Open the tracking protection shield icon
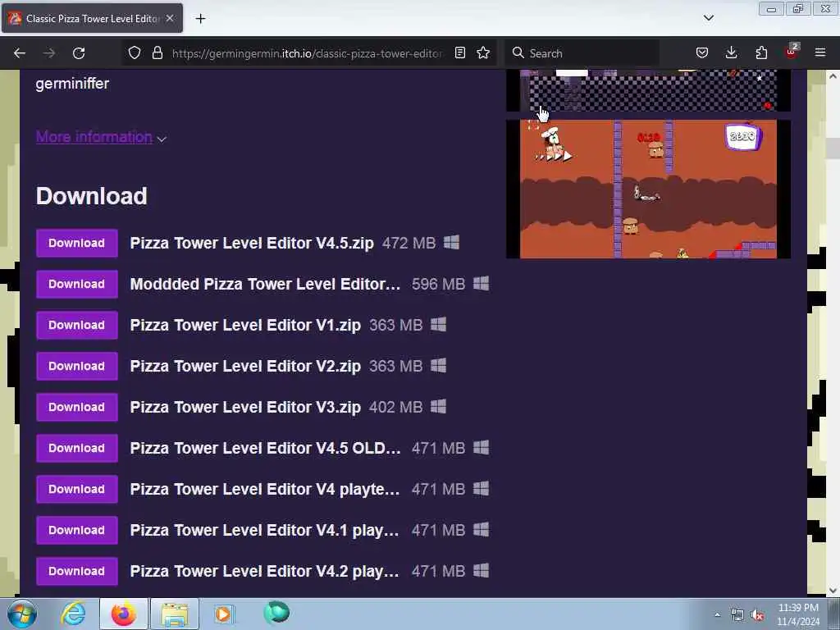The height and width of the screenshot is (630, 840). (x=135, y=53)
